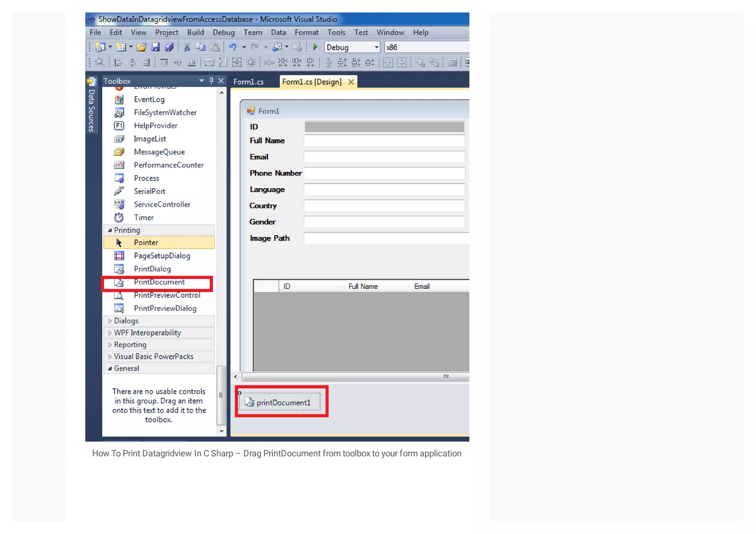Click the Align Lefts layout icon
The height and width of the screenshot is (534, 756).
click(118, 62)
